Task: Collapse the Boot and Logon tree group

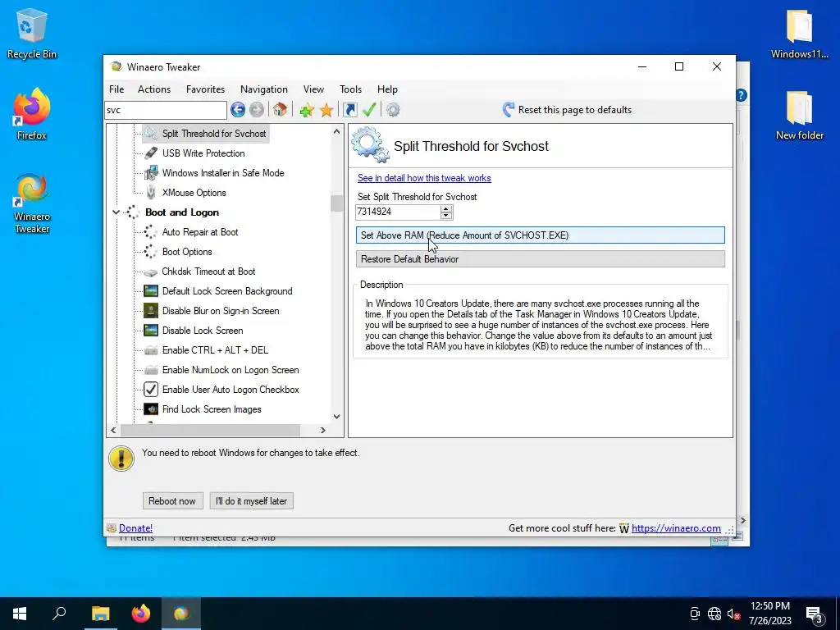Action: point(116,212)
